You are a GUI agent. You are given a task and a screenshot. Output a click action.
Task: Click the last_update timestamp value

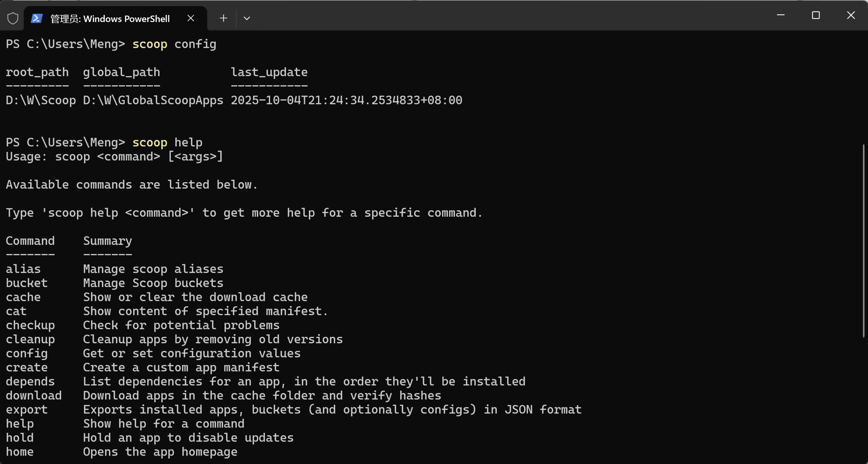346,100
